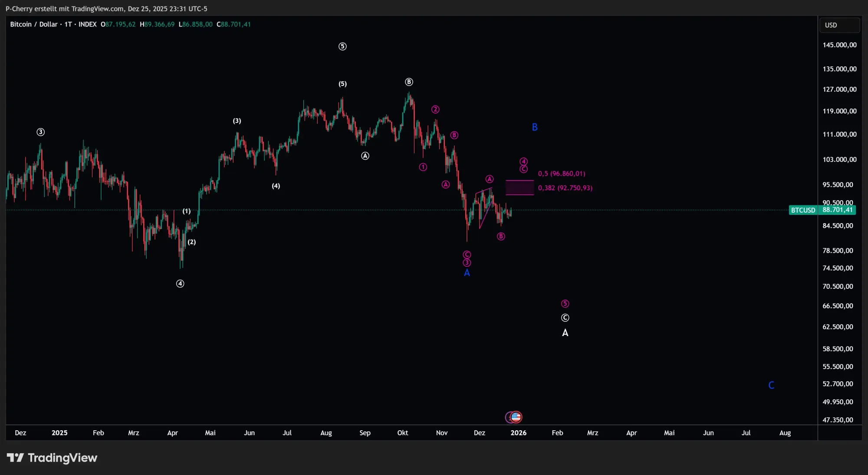The height and width of the screenshot is (475, 868).
Task: Click the US flag economic event icon
Action: [x=516, y=417]
